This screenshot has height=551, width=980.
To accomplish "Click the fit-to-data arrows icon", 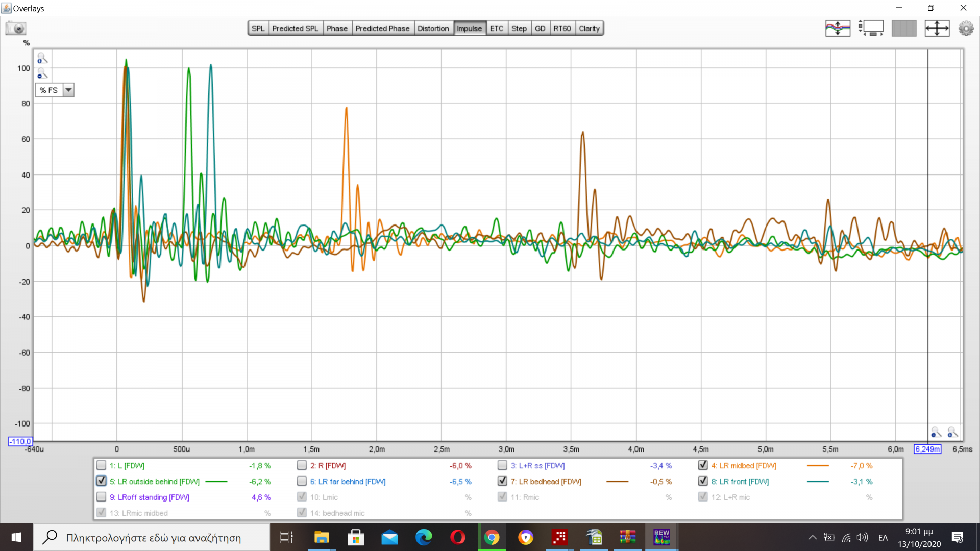I will [x=937, y=28].
